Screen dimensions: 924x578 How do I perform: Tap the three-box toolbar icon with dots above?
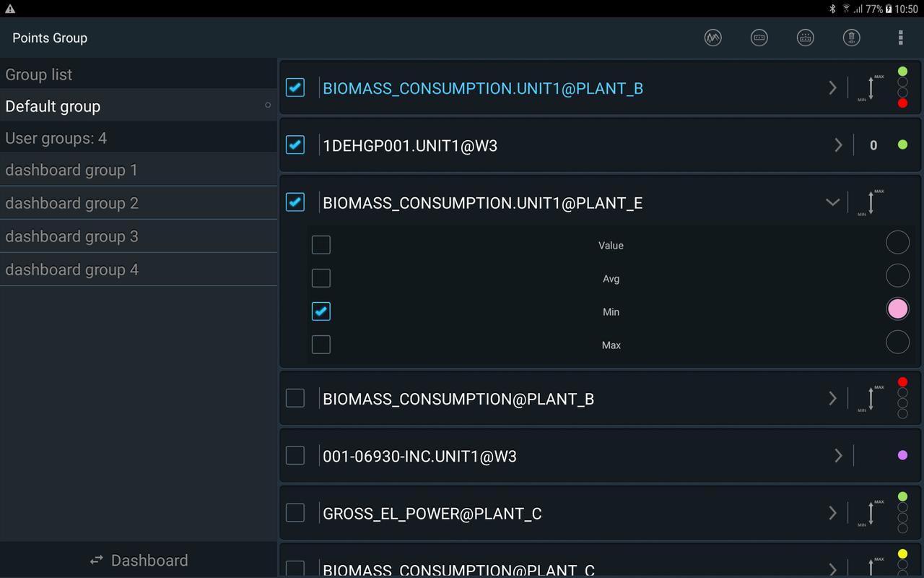click(x=806, y=38)
